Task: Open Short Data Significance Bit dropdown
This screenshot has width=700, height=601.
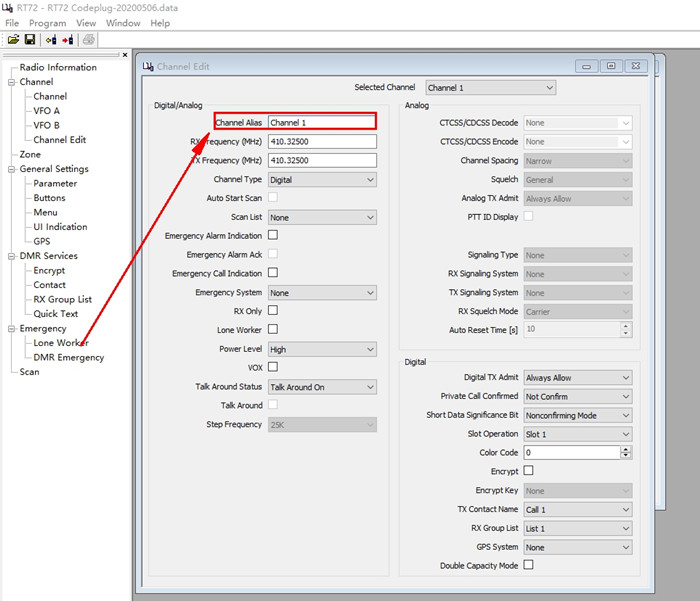Action: (578, 415)
